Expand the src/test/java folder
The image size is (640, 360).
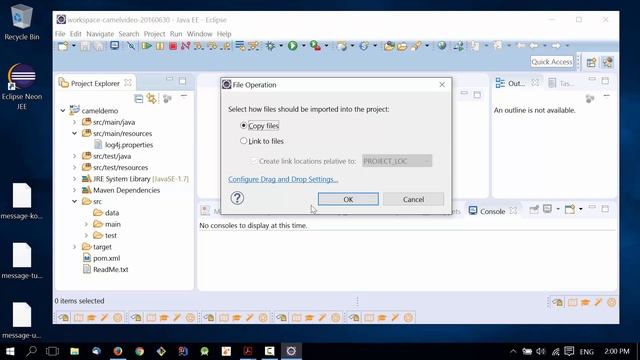[x=74, y=156]
